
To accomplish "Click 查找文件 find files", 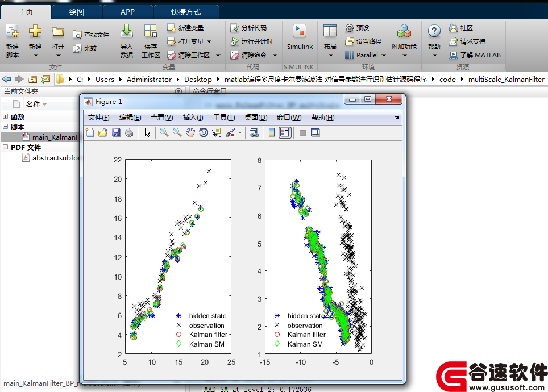I will click(91, 35).
